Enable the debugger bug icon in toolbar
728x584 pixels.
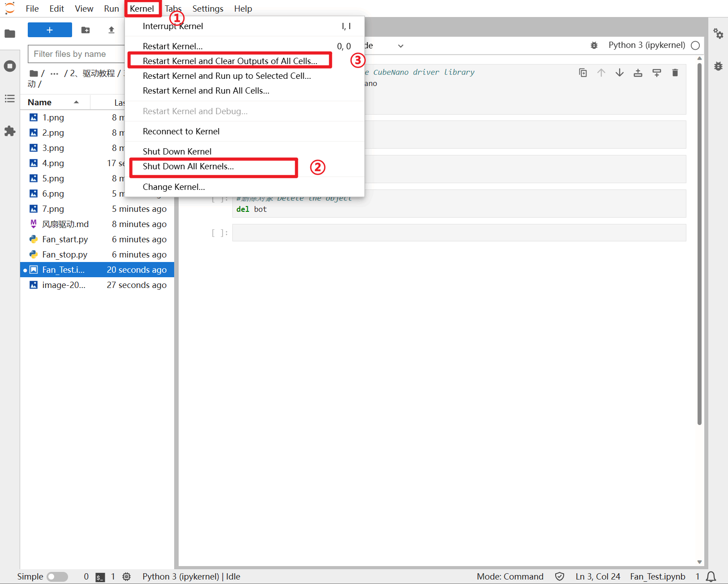pyautogui.click(x=594, y=45)
